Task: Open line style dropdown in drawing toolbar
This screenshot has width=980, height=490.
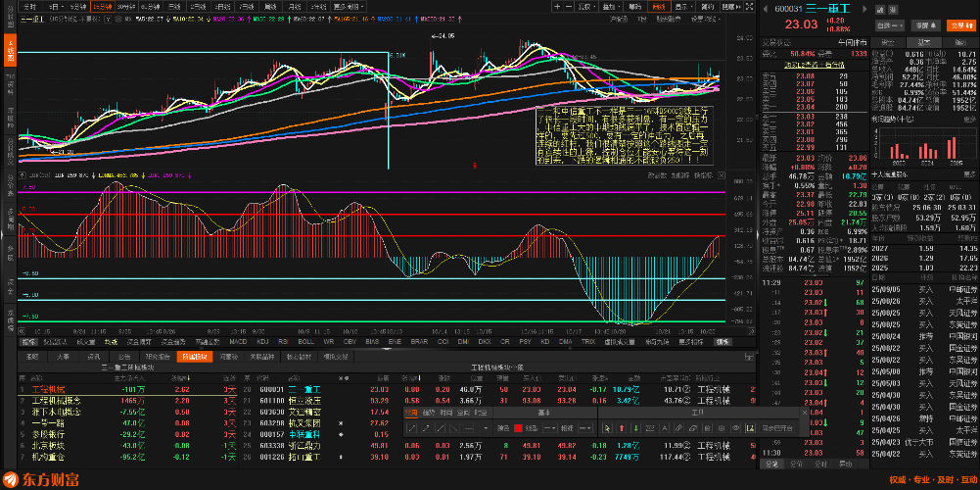Action: pyautogui.click(x=550, y=428)
